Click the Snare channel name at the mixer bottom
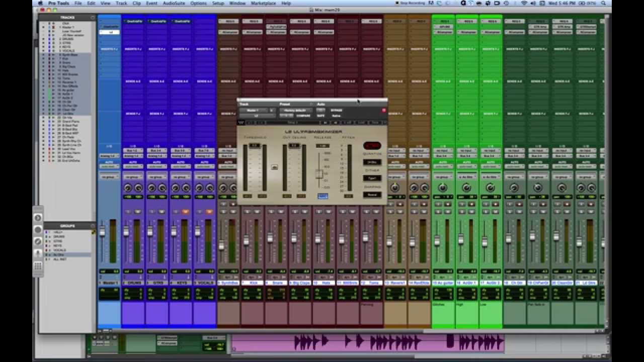 (276, 283)
